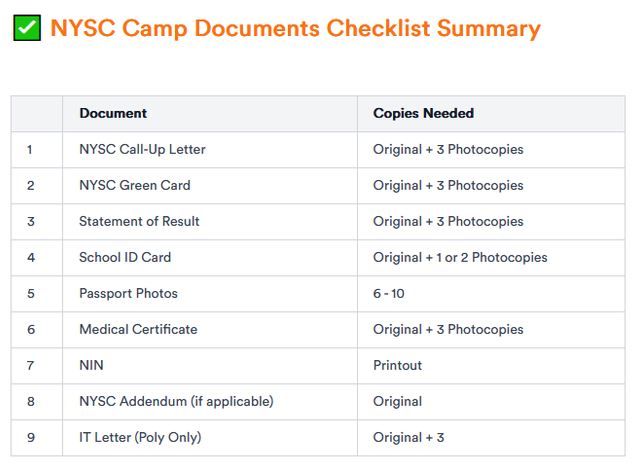Click the green checkmark icon in the title
640x471 pixels.
coord(27,28)
